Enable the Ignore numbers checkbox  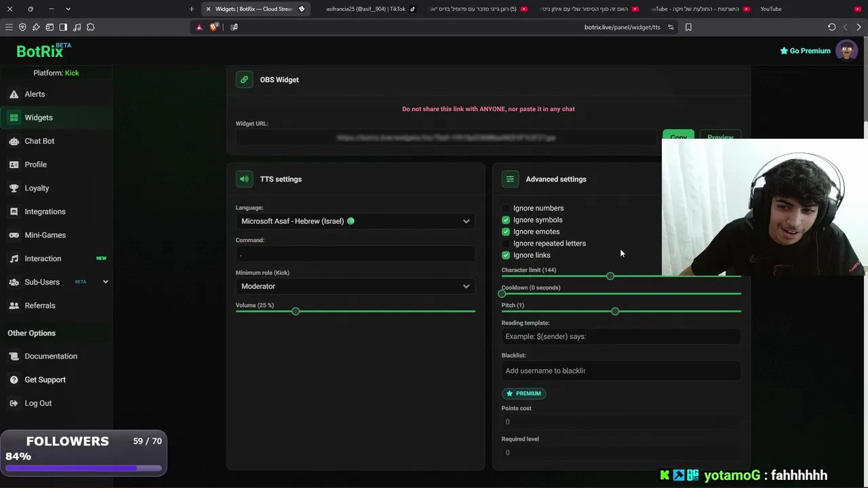(x=506, y=208)
